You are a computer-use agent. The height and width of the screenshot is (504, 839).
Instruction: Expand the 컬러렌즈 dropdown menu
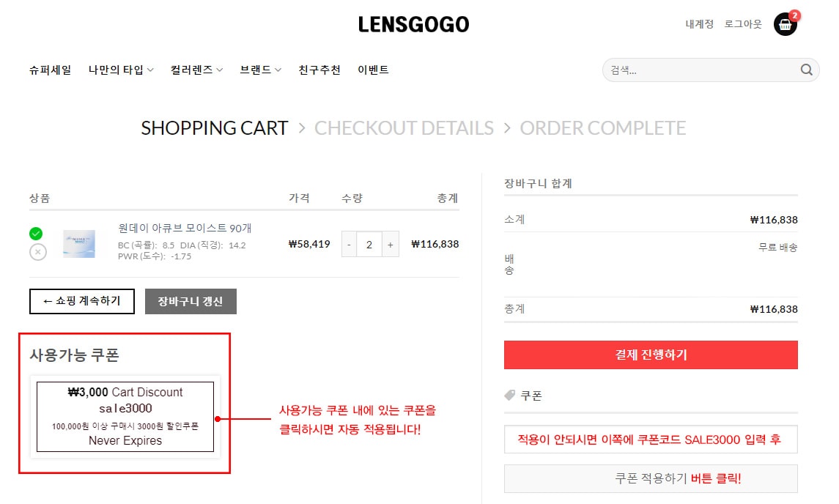[196, 70]
